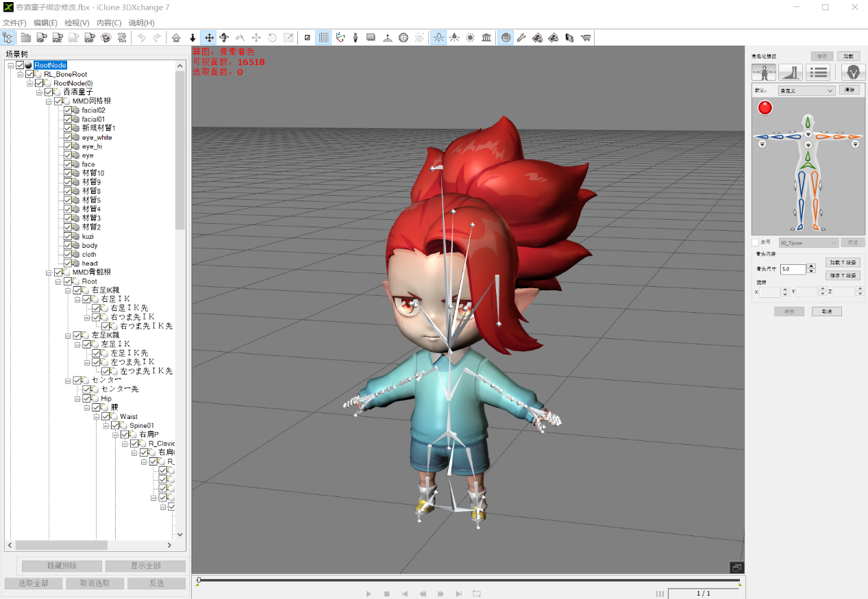This screenshot has height=599, width=868.
Task: Open the 自定义 preset dropdown
Action: click(806, 90)
